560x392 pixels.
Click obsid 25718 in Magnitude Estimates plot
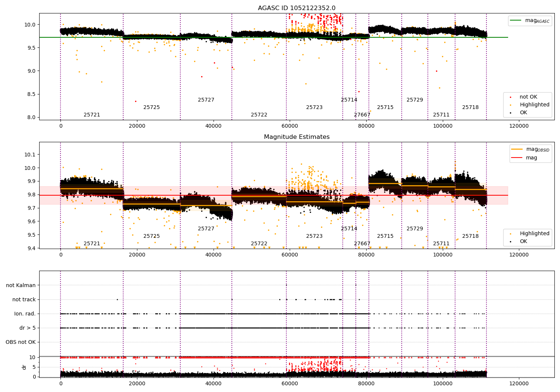(470, 236)
